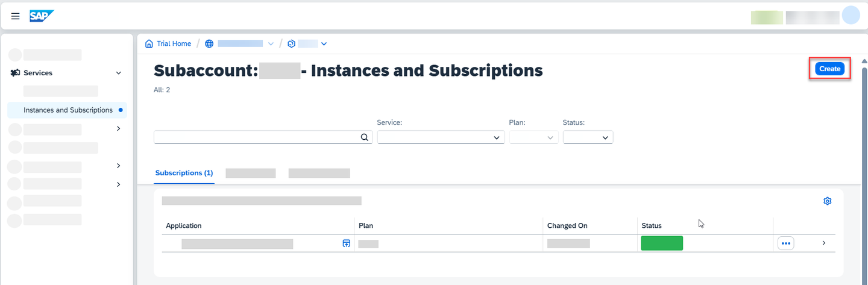Open Trial Home breadcrumb link
Image resolution: width=868 pixels, height=285 pixels.
(174, 43)
